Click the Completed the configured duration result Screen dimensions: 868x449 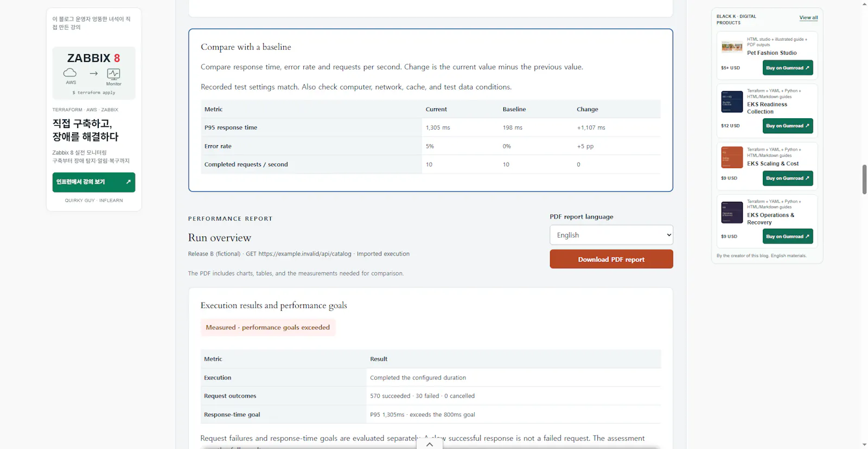pos(418,378)
